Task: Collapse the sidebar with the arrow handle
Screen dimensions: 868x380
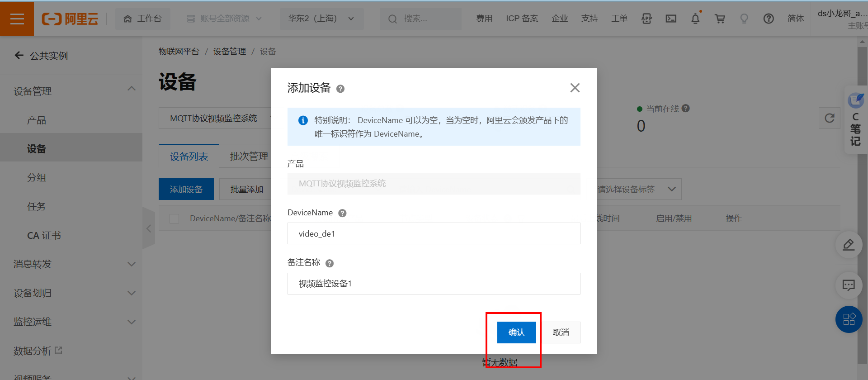Action: pos(149,228)
